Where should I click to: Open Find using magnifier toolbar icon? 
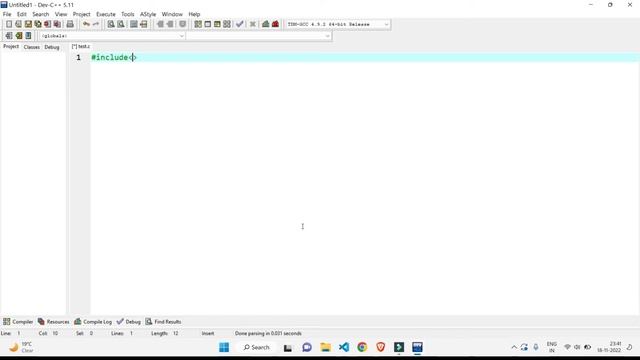pyautogui.click(x=111, y=24)
